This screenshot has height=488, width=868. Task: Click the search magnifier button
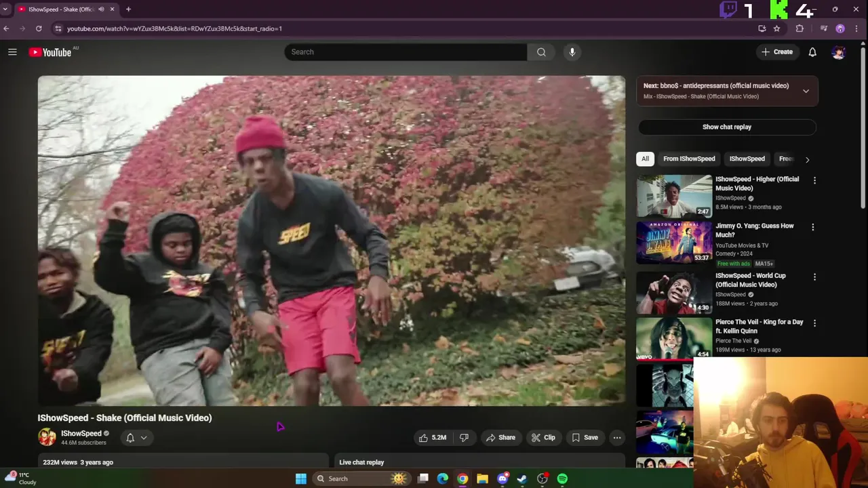541,52
